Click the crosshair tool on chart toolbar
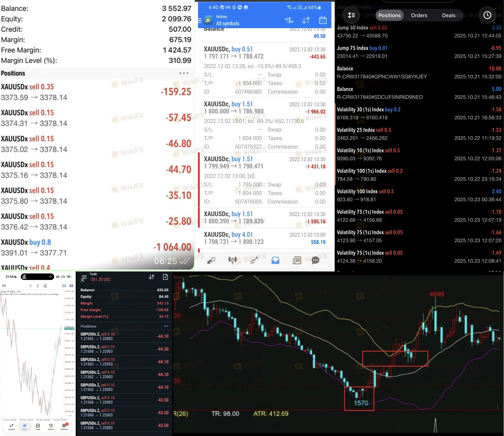This screenshot has height=436, width=504. (x=30, y=286)
